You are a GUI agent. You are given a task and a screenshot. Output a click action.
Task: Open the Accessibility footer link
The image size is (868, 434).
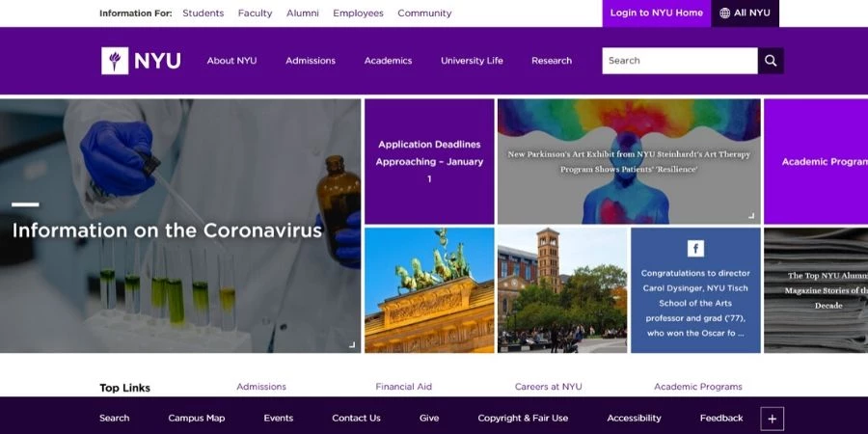(x=634, y=418)
